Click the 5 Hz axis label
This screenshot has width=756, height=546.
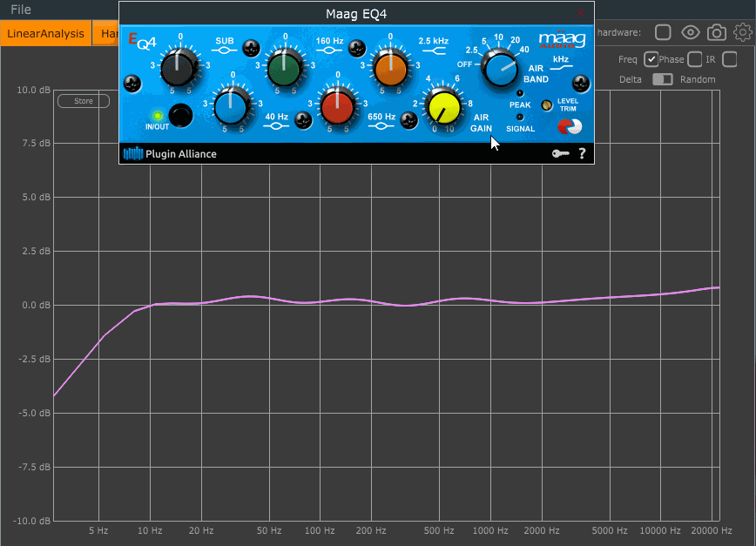[x=98, y=530]
